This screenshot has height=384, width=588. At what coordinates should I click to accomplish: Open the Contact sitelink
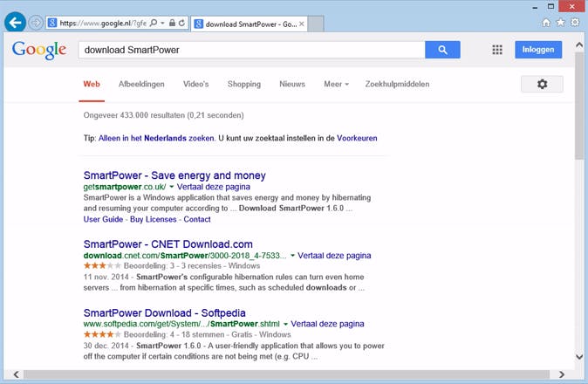[x=197, y=219]
